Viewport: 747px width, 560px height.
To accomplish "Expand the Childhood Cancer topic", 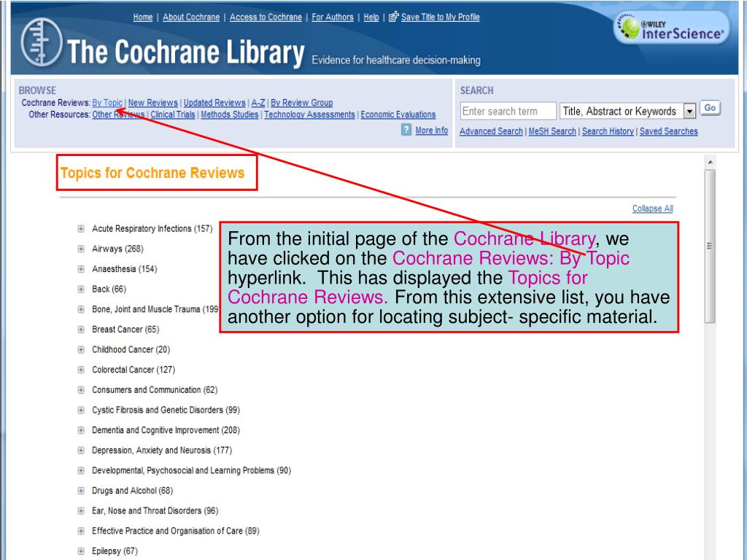I will (81, 349).
